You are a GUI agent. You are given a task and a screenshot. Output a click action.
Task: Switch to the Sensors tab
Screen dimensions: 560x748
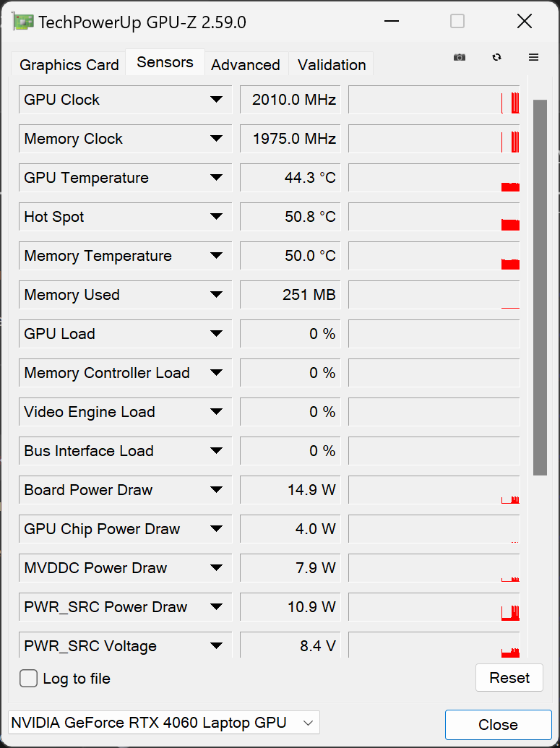point(165,62)
